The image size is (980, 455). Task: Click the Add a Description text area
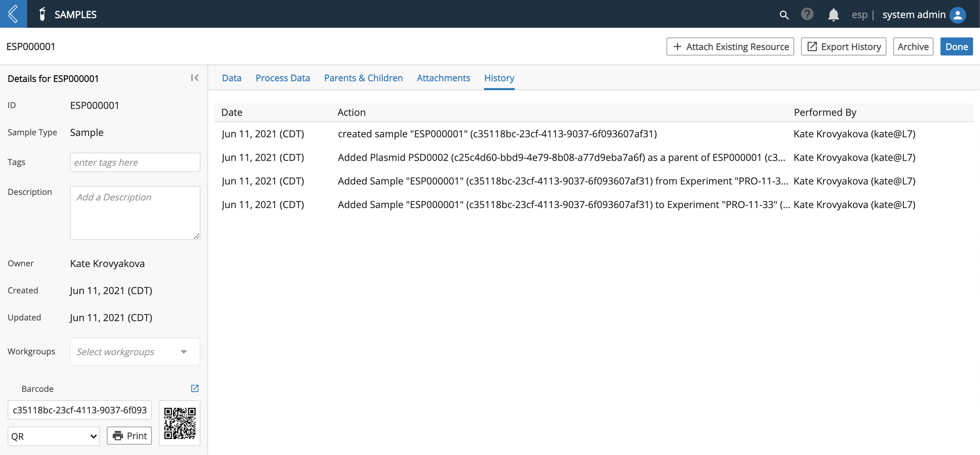[135, 212]
